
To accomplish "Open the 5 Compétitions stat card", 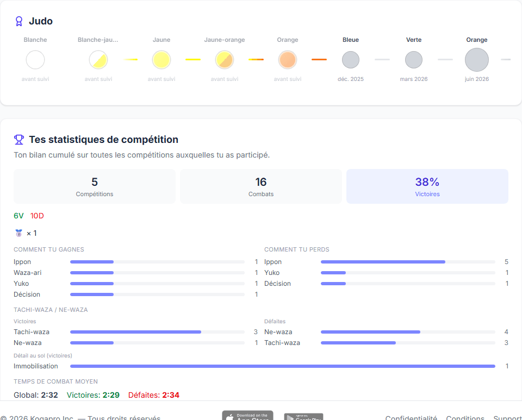I will tap(95, 186).
